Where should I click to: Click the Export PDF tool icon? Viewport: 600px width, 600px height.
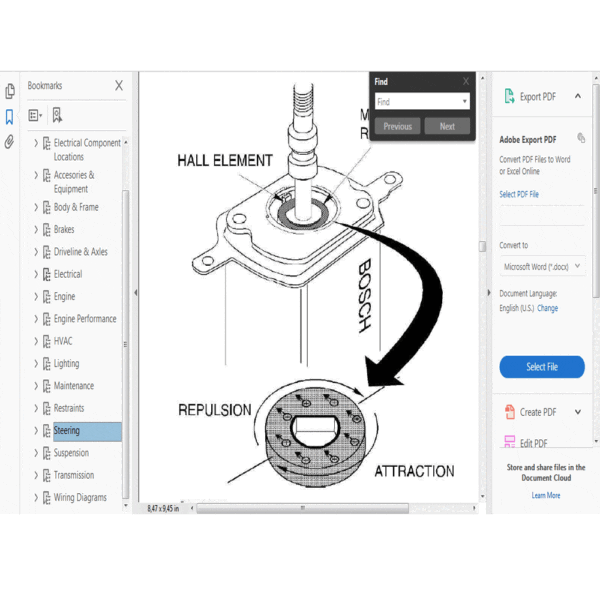click(x=509, y=96)
